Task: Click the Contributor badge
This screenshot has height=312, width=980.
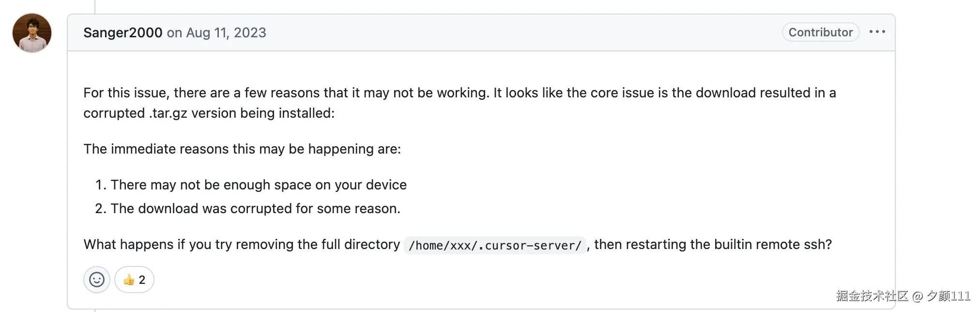Action: coord(820,32)
